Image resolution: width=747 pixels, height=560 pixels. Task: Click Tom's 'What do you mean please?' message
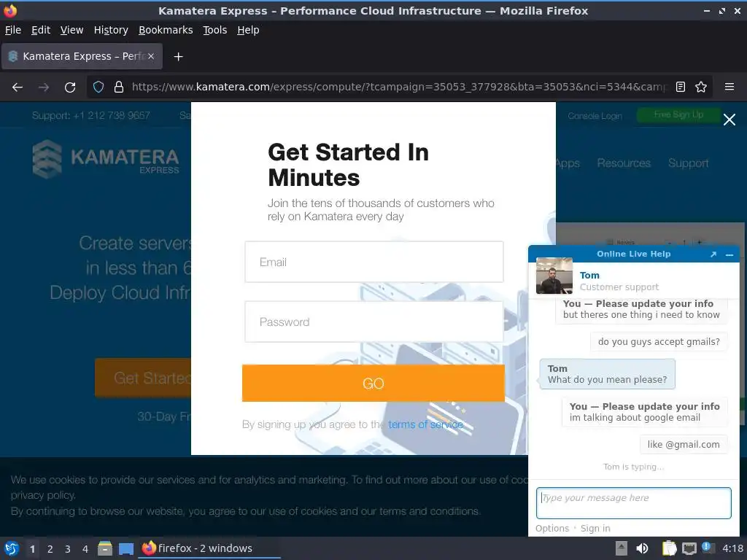point(608,374)
